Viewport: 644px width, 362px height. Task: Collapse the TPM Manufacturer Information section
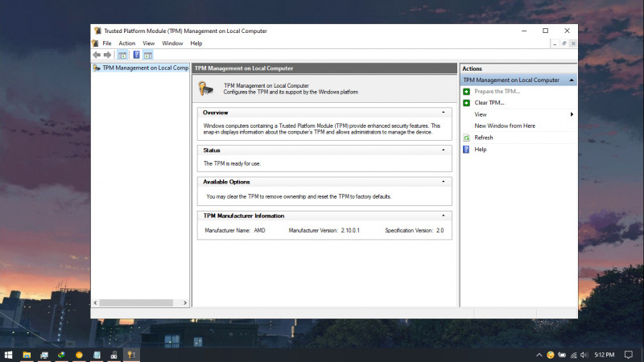(444, 216)
